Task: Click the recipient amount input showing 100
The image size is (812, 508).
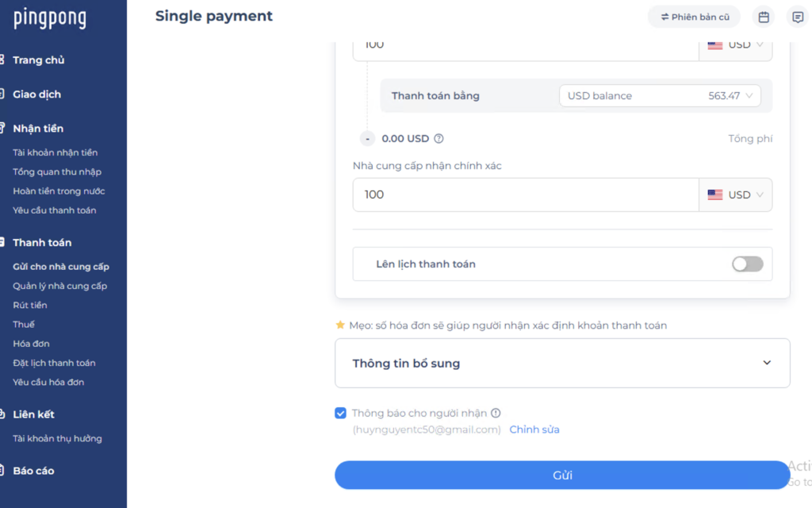Action: [526, 195]
